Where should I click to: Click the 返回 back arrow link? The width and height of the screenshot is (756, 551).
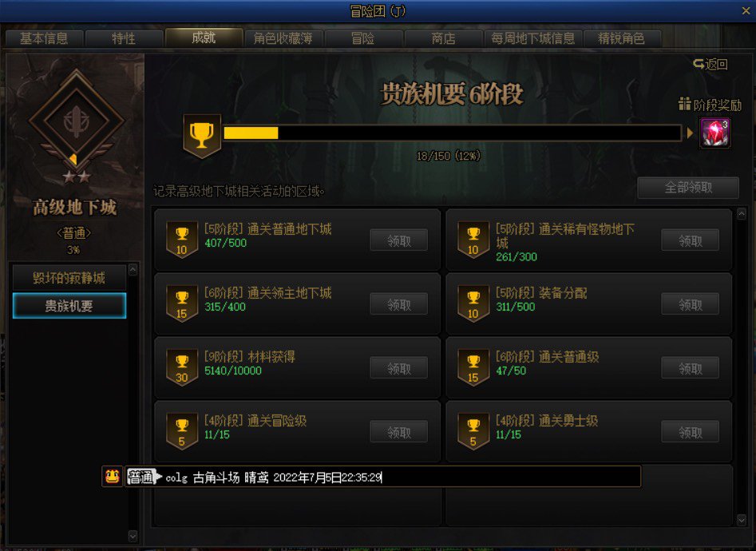[x=710, y=64]
